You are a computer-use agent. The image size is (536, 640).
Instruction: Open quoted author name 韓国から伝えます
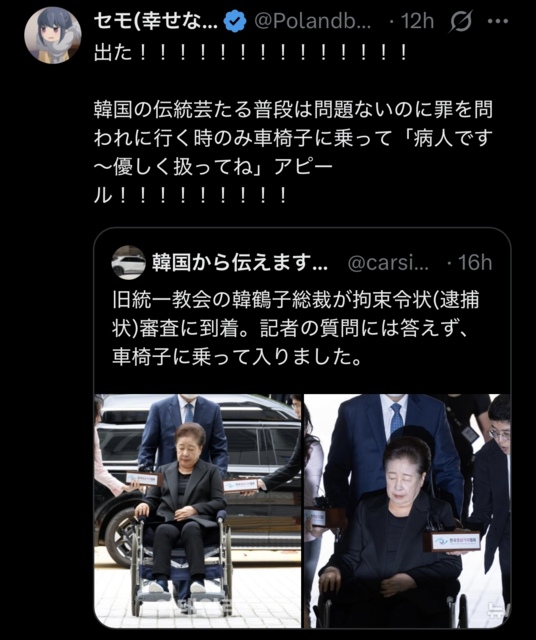click(x=240, y=262)
